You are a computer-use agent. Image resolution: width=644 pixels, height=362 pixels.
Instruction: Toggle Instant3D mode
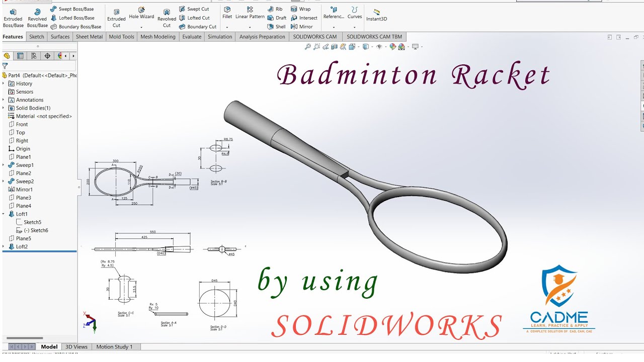(x=376, y=15)
